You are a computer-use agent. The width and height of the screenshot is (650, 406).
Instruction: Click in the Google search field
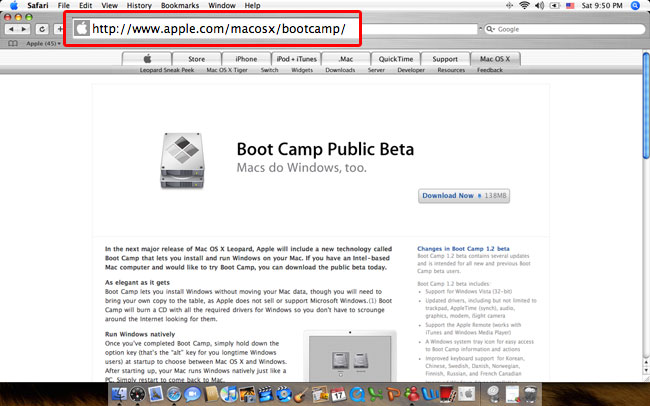pyautogui.click(x=565, y=29)
